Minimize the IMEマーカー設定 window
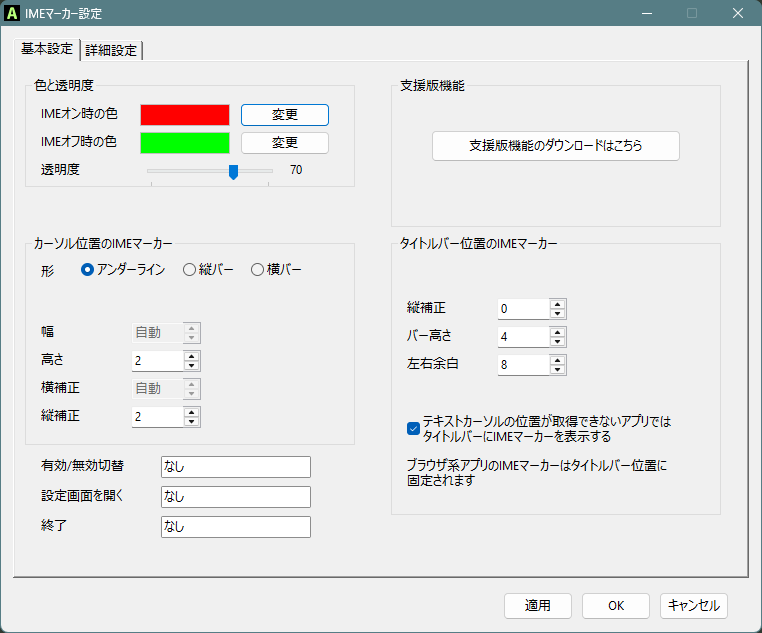 [646, 13]
